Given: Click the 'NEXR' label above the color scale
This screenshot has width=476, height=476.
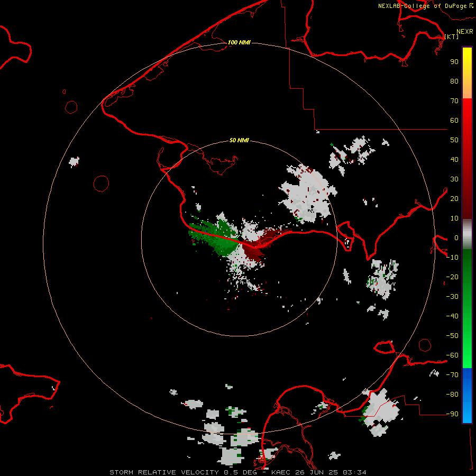Looking at the screenshot, I should pyautogui.click(x=464, y=32).
